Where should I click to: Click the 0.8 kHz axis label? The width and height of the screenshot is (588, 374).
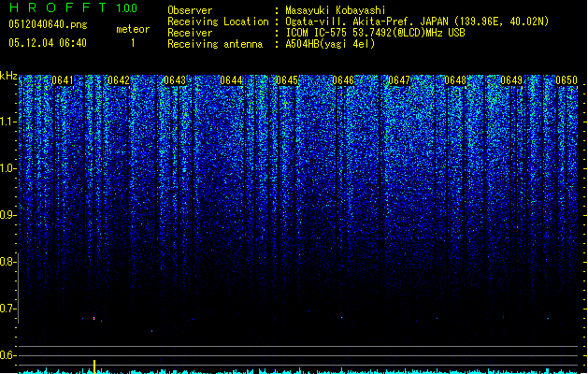7,262
